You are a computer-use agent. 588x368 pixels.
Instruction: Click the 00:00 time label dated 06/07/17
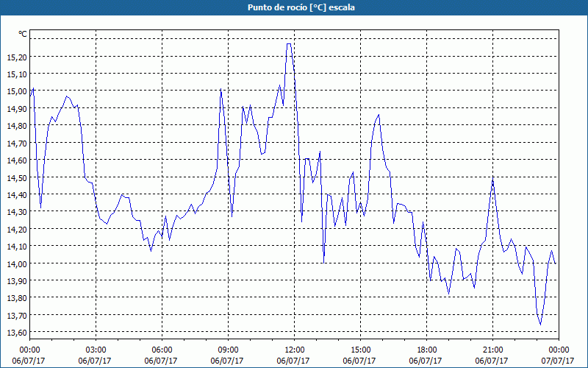pyautogui.click(x=29, y=350)
